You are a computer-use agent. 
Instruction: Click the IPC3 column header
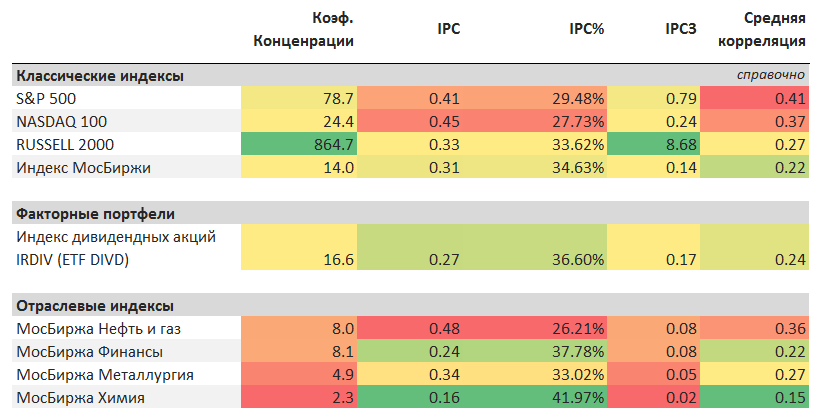[680, 30]
